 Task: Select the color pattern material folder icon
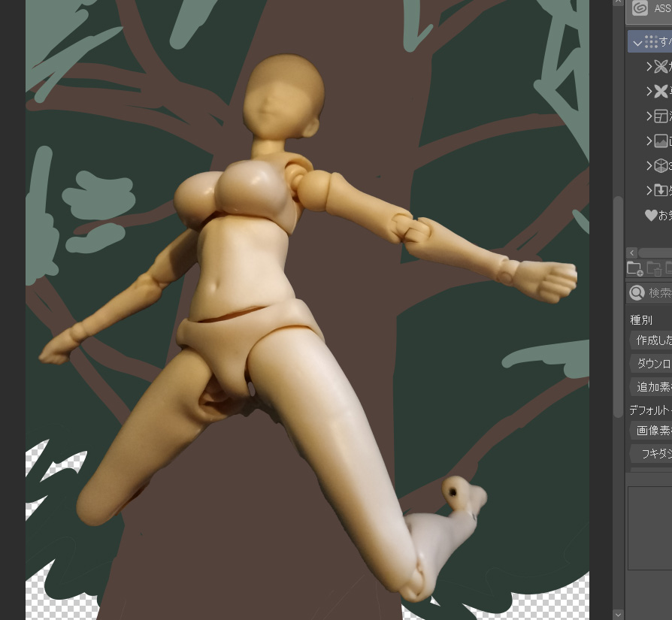661,66
